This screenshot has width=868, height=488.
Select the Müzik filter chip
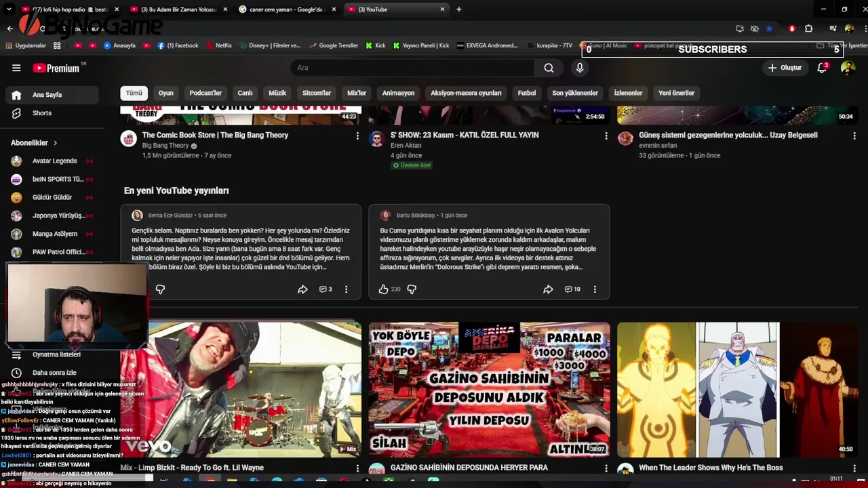tap(277, 93)
